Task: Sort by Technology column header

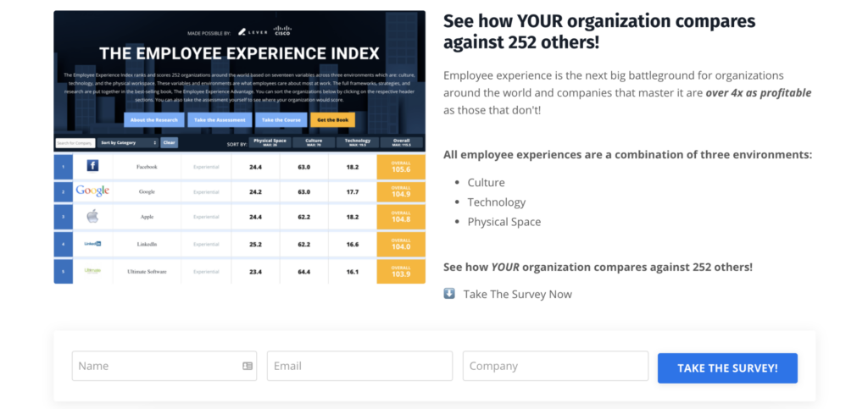Action: [x=358, y=142]
